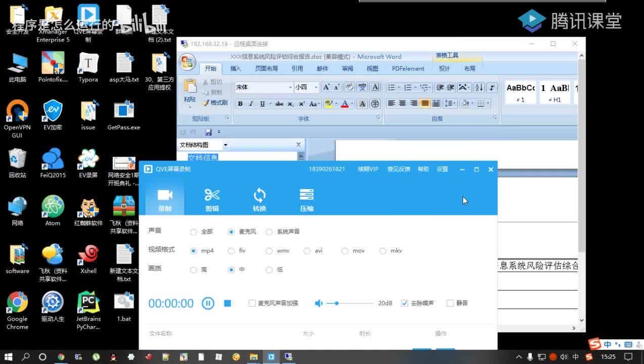
Task: Click the grow font icon
Action: (x=327, y=87)
